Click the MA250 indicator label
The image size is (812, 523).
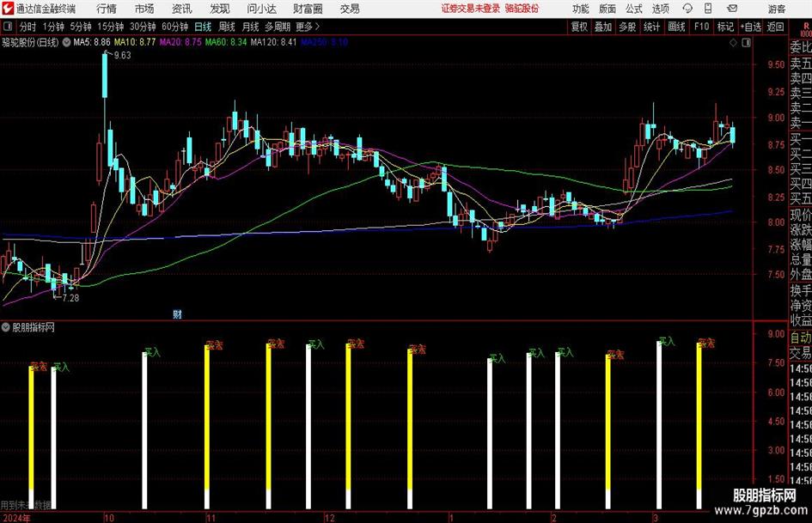[x=324, y=42]
